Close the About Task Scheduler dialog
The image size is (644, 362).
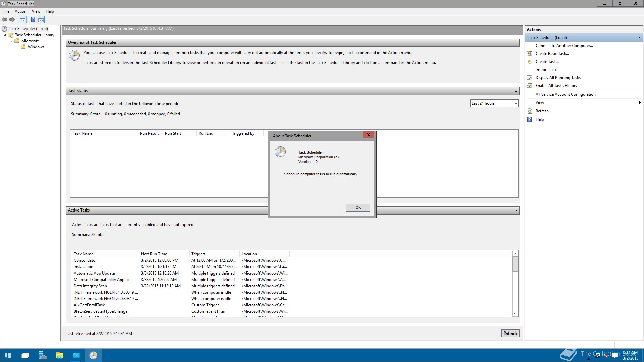(x=368, y=135)
